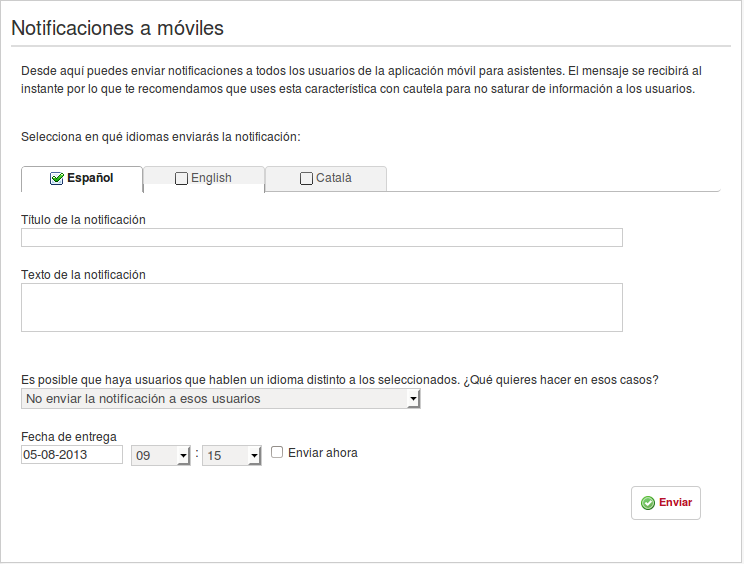Click the arrow of the hour selector
This screenshot has height=564, width=744.
coord(184,456)
